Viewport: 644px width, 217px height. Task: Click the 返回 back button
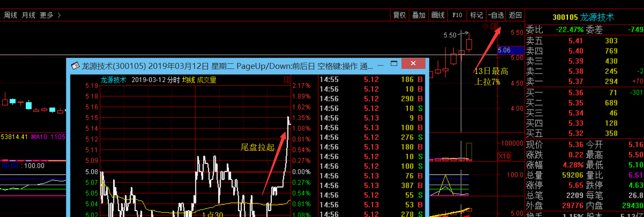click(515, 15)
